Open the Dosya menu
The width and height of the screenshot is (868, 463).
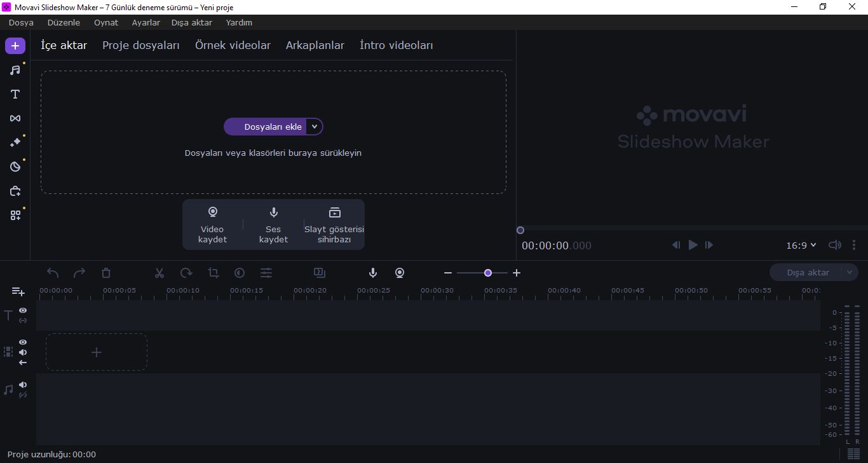click(21, 22)
